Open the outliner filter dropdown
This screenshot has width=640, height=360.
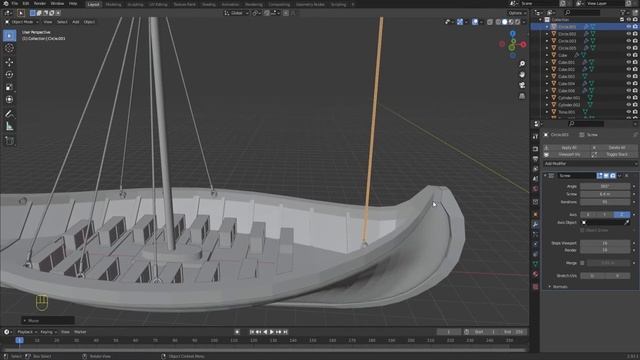(x=624, y=13)
